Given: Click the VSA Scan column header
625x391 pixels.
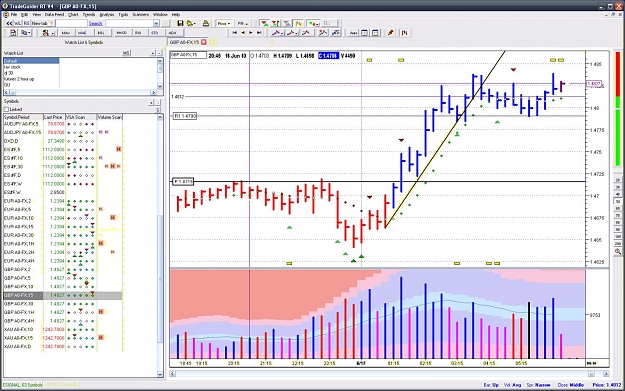Looking at the screenshot, I should 81,117.
